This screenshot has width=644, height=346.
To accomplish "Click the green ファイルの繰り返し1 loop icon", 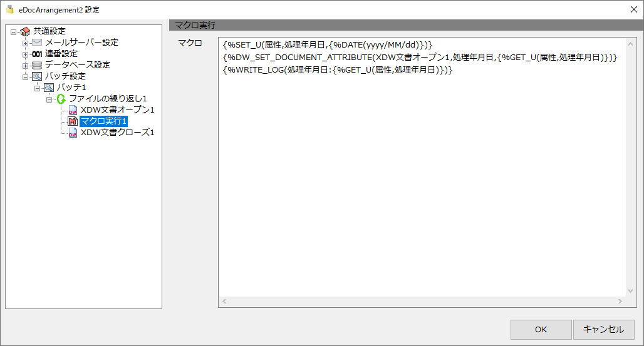I will pos(61,98).
